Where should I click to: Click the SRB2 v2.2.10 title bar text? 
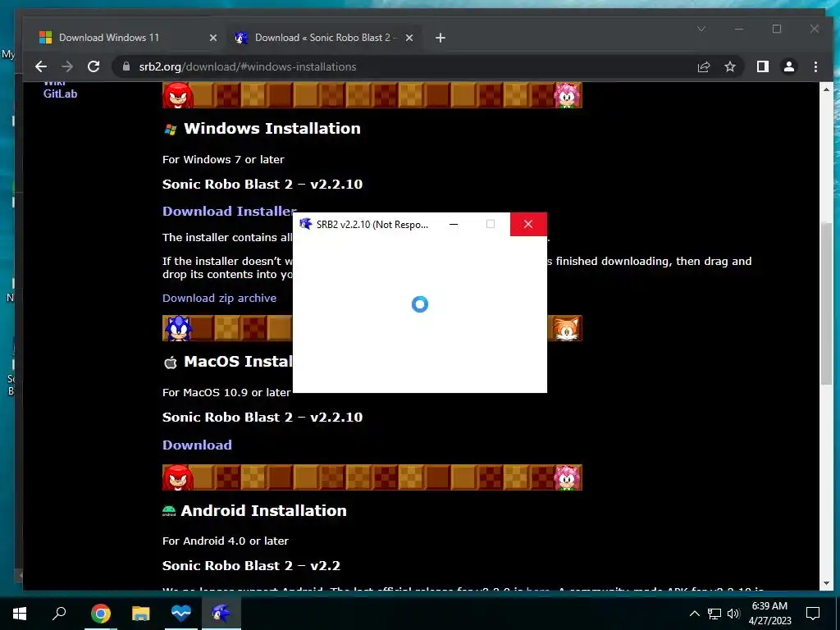372,225
